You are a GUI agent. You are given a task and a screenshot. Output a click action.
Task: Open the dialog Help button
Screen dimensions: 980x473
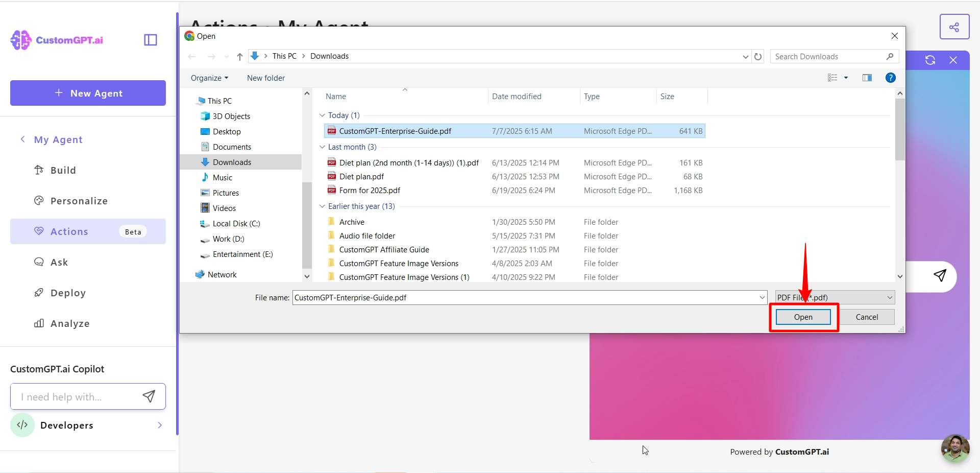pyautogui.click(x=891, y=78)
